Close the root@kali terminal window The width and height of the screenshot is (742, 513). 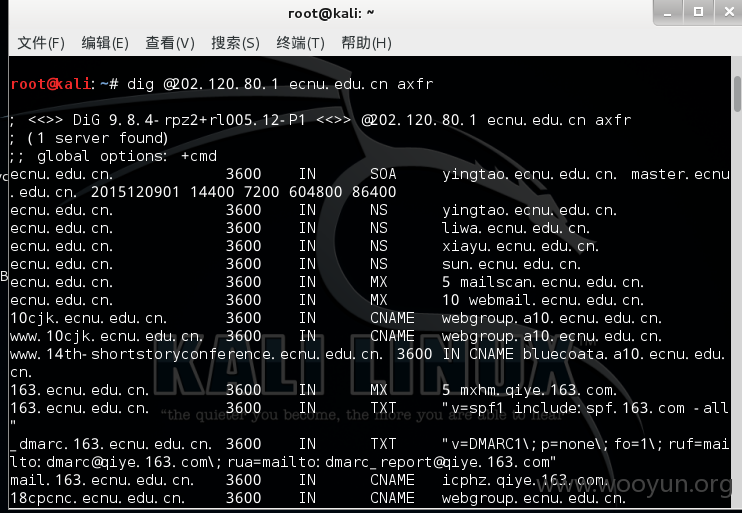coord(729,12)
